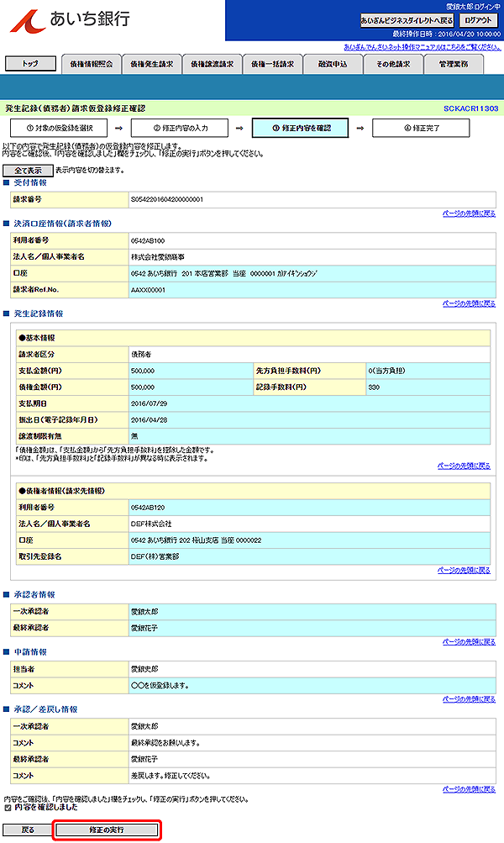Open the 債権譲渡請求 tab
504x843 pixels.
click(x=213, y=64)
